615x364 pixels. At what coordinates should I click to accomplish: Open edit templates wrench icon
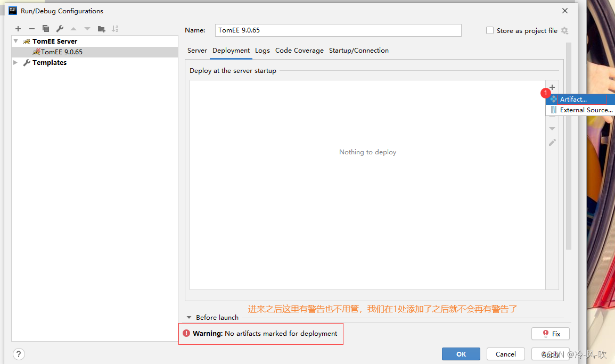pyautogui.click(x=60, y=29)
